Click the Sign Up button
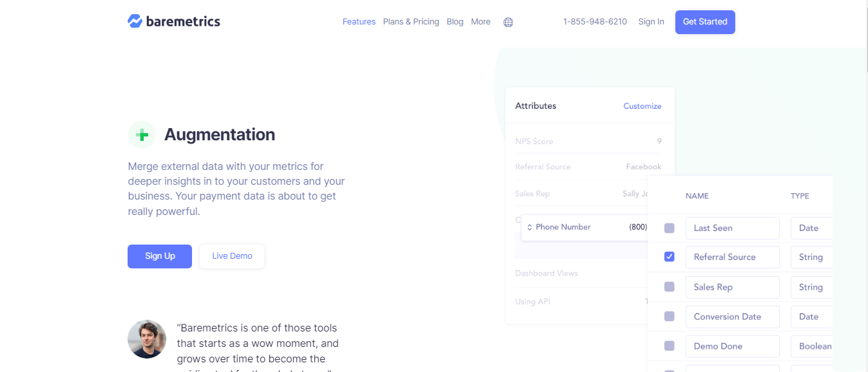Image resolution: width=868 pixels, height=372 pixels. click(x=159, y=256)
